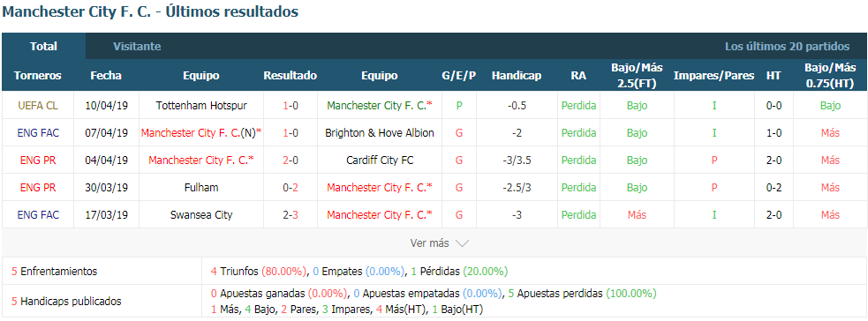
Task: Click the UEFA CL tournament label
Action: click(38, 105)
